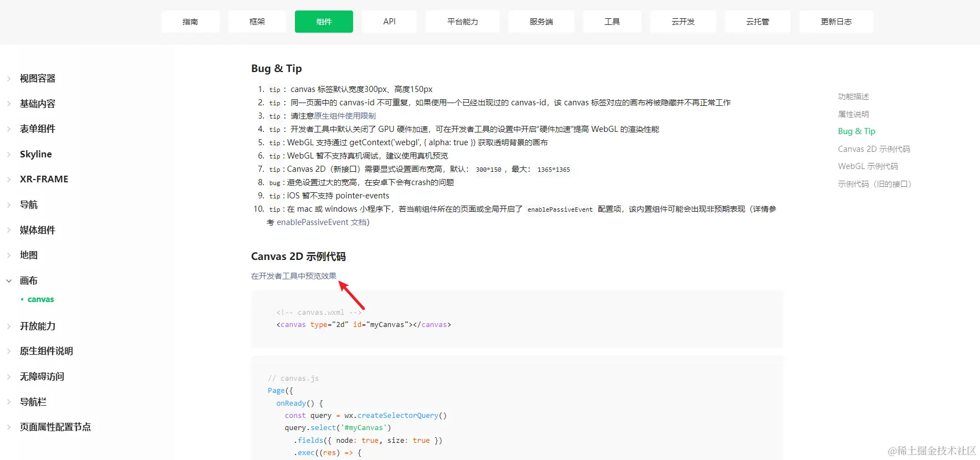Expand the 原生组件说明 chevron
The width and height of the screenshot is (980, 460).
(x=9, y=351)
